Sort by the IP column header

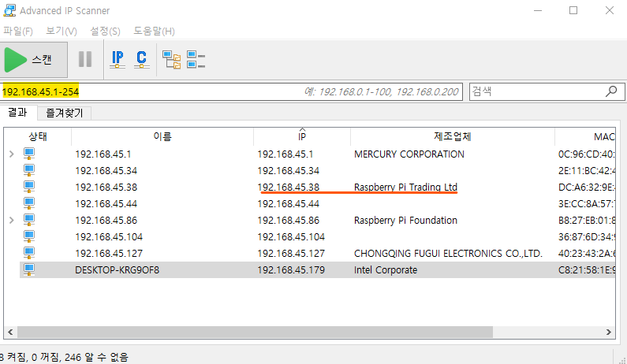pos(302,136)
